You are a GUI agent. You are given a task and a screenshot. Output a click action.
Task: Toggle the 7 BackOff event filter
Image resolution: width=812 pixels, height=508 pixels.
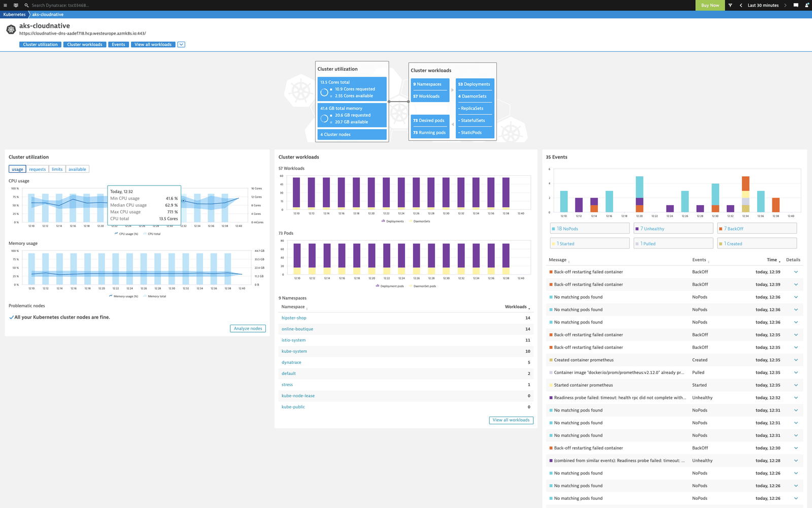(757, 229)
